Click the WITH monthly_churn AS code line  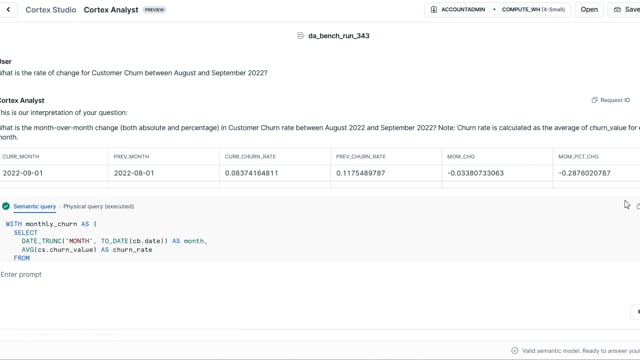[x=51, y=224]
